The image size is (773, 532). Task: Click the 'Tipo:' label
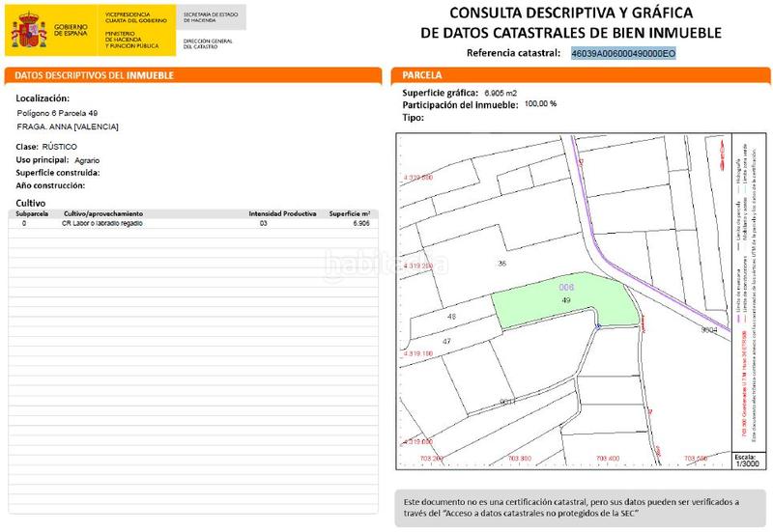pos(414,118)
